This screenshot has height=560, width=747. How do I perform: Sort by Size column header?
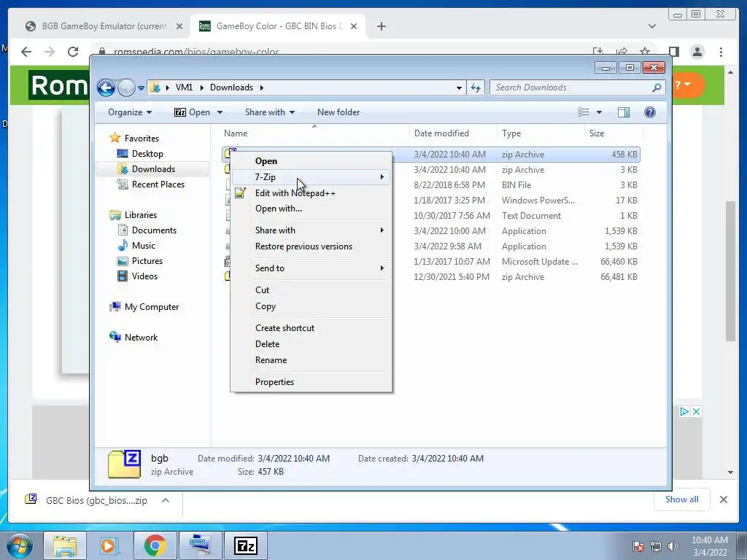click(613, 134)
